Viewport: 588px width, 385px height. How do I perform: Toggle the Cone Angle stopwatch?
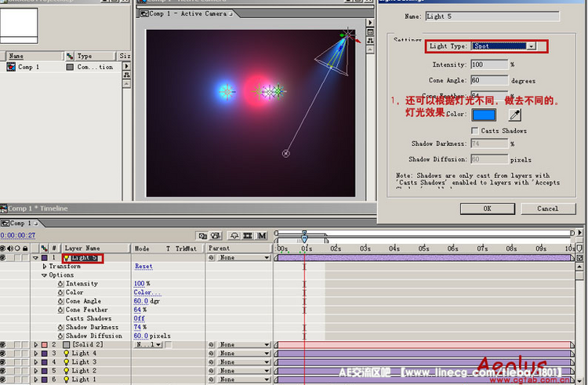click(60, 301)
